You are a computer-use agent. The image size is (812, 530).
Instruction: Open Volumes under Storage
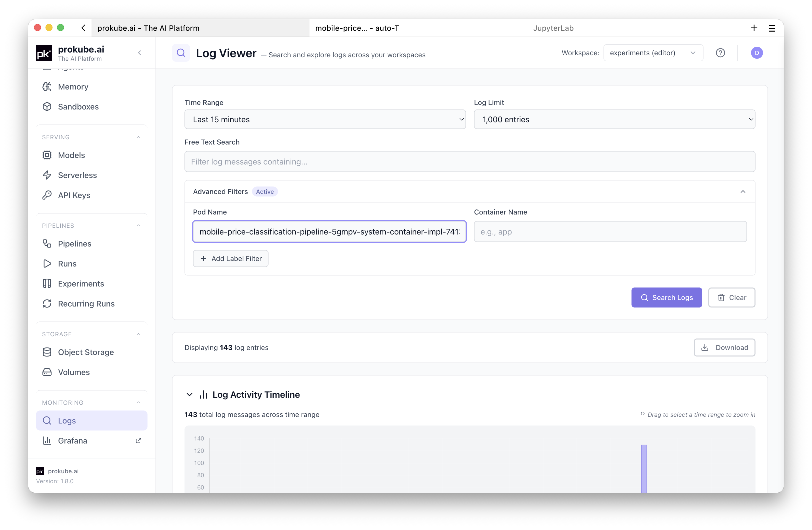click(91, 372)
